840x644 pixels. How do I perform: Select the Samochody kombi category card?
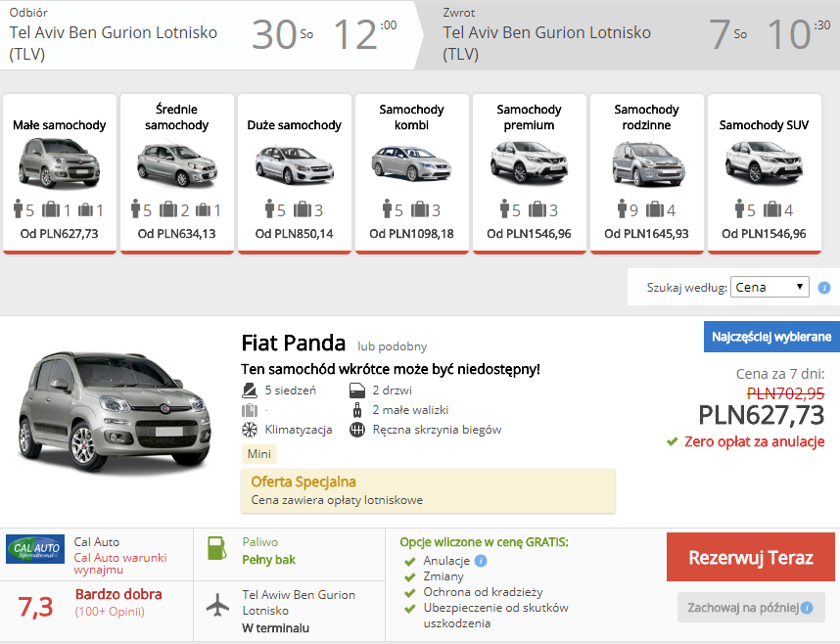point(412,173)
